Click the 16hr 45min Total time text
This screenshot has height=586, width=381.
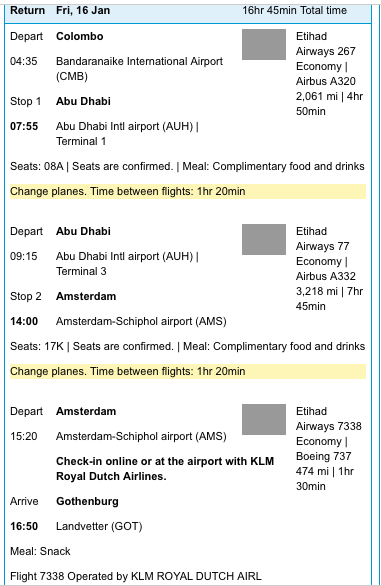[x=294, y=10]
